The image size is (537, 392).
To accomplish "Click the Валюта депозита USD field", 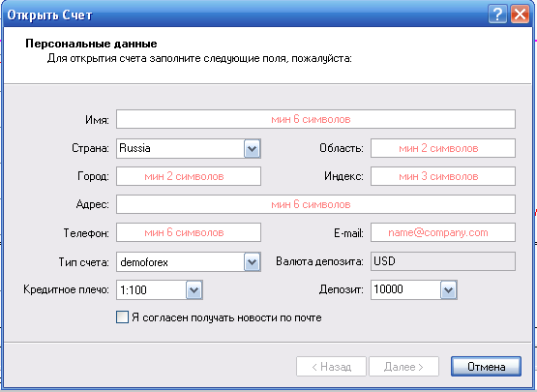I will 443,261.
